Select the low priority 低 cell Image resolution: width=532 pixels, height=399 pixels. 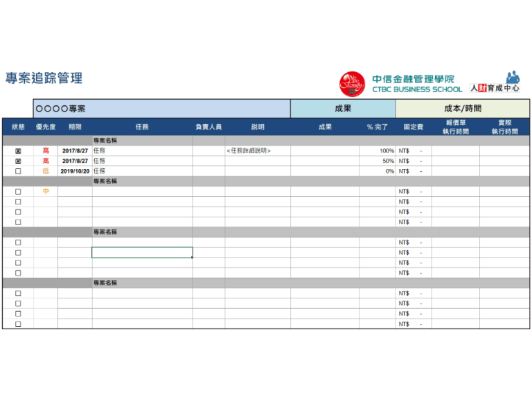point(46,171)
